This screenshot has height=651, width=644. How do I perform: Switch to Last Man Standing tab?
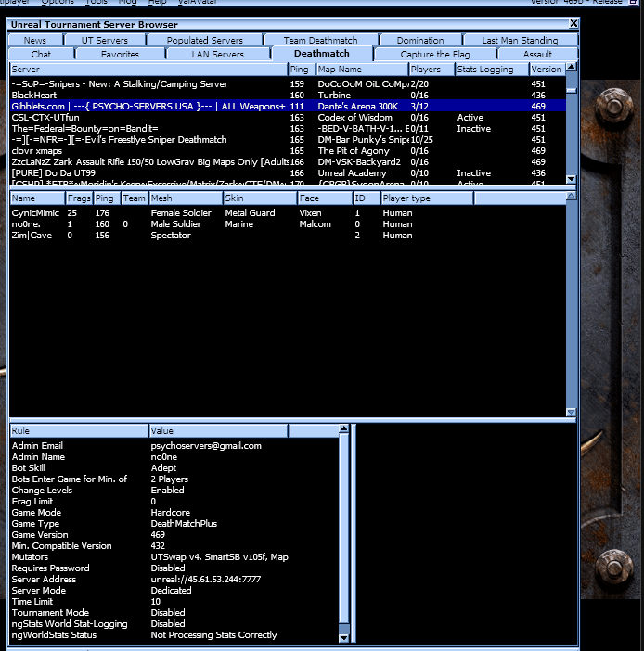(521, 40)
